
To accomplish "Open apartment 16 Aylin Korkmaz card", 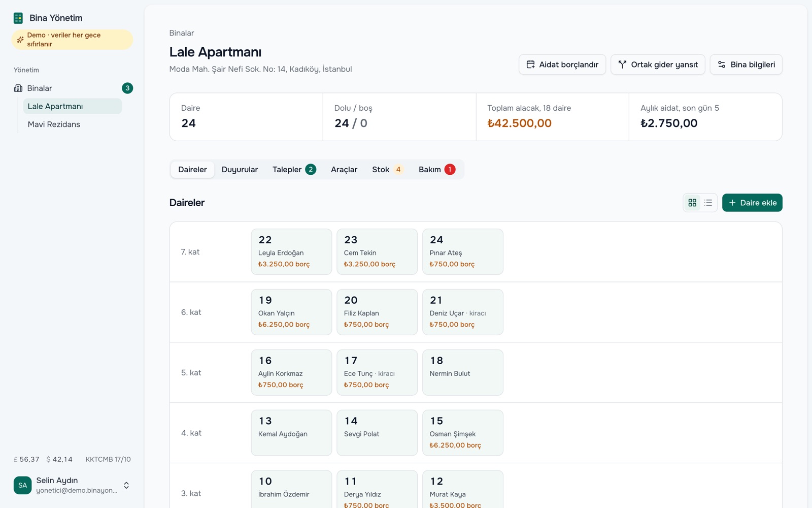I will coord(291,372).
